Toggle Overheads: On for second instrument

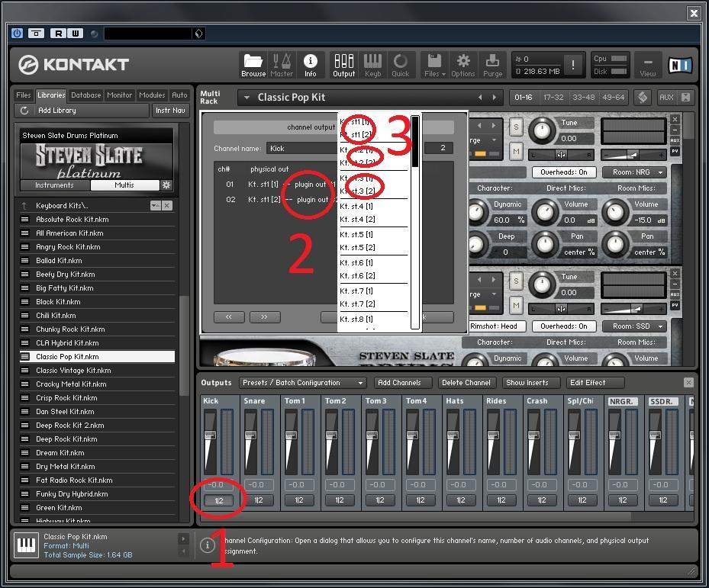(563, 326)
